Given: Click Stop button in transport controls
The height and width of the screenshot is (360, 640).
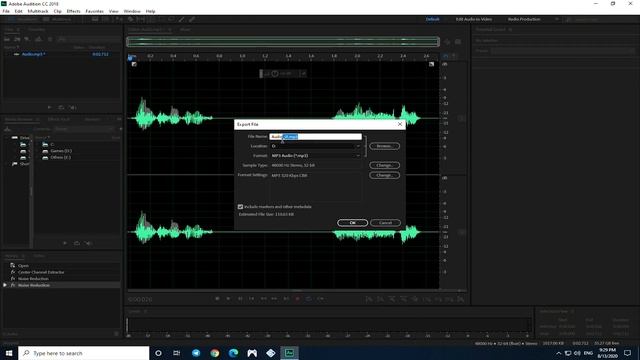Looking at the screenshot, I should pyautogui.click(x=217, y=299).
